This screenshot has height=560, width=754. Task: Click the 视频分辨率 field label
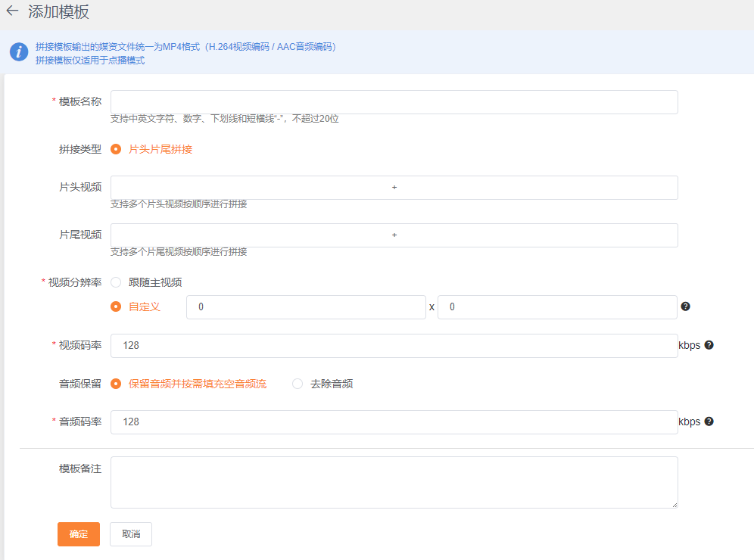[75, 282]
